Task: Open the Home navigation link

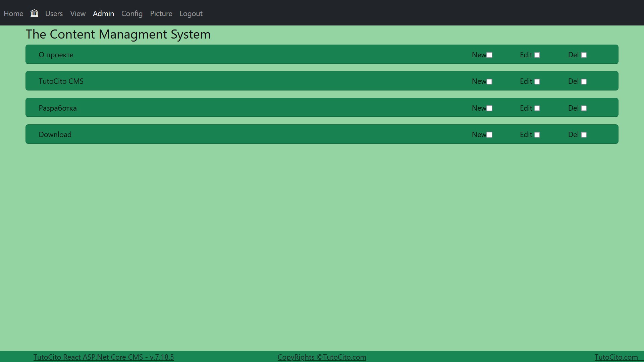Action: [13, 13]
